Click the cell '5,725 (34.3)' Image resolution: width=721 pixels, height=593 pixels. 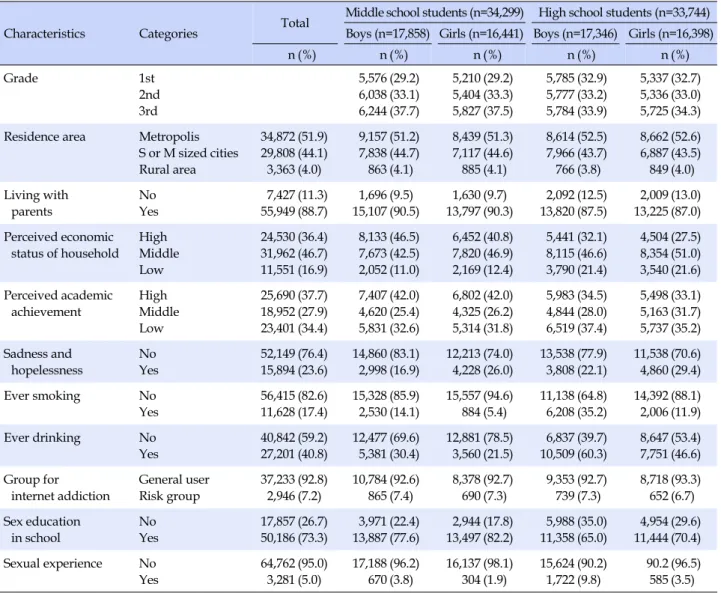coord(670,111)
